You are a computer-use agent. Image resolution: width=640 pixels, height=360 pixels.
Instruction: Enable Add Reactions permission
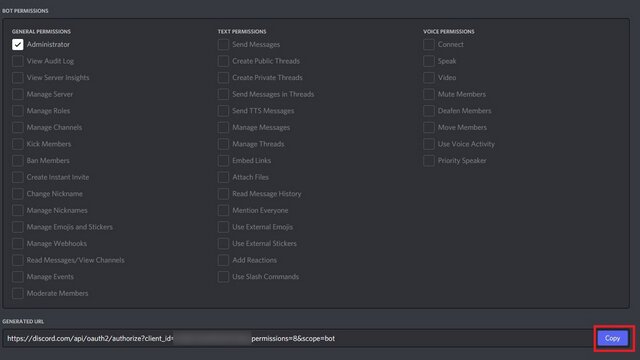tap(223, 260)
